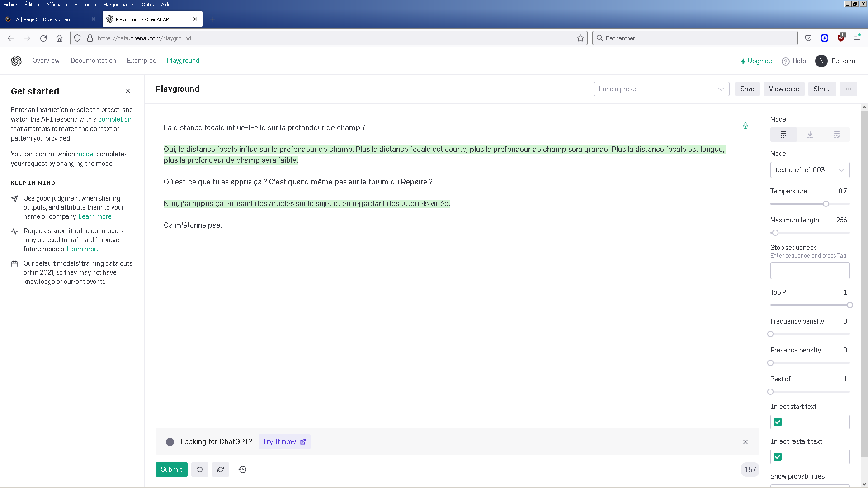Drag the Temperature slider
The height and width of the screenshot is (488, 868).
pyautogui.click(x=826, y=204)
